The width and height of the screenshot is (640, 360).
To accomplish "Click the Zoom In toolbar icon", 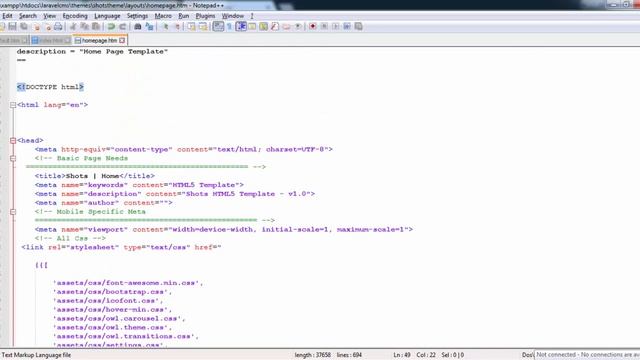I will click(x=165, y=27).
